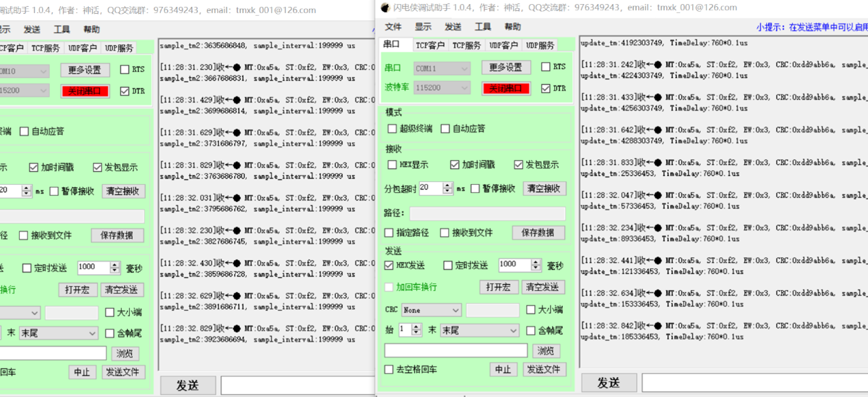This screenshot has width=868, height=397.
Task: Open 工具 menu in right window
Action: [x=483, y=27]
